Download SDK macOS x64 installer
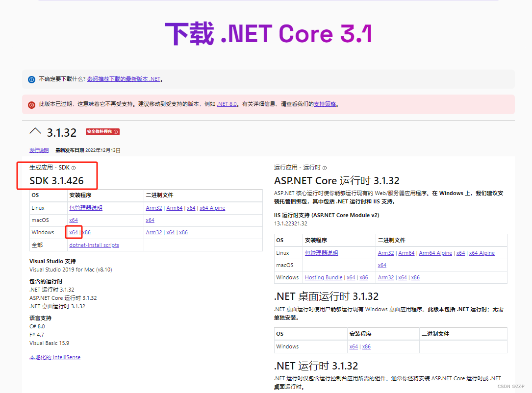532x393 pixels. pyautogui.click(x=74, y=220)
